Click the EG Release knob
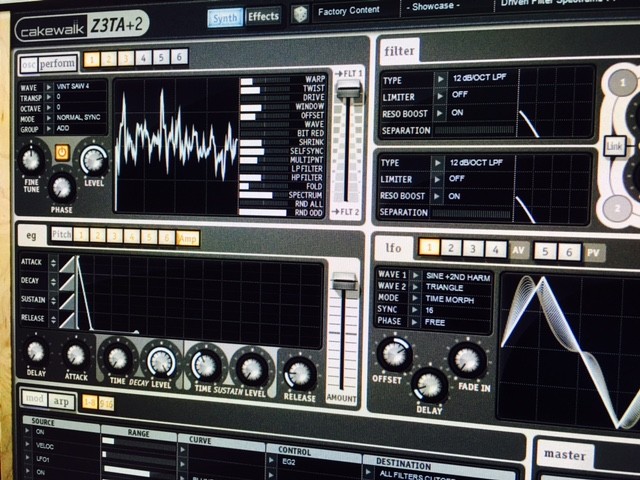 tap(300, 374)
